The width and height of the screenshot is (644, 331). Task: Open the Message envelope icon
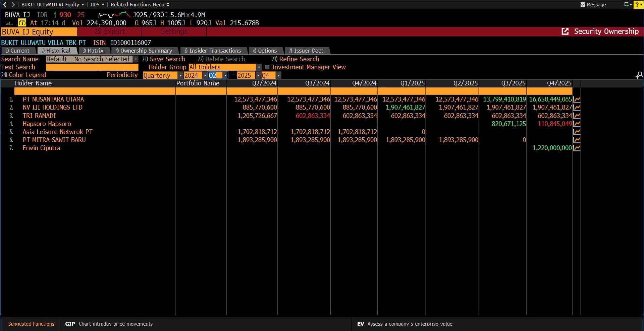click(583, 5)
